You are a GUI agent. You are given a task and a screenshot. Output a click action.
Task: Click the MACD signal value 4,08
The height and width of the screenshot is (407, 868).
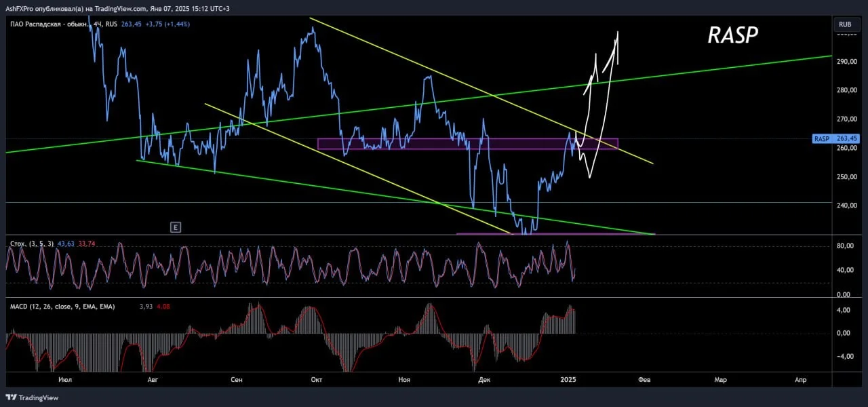(x=163, y=307)
